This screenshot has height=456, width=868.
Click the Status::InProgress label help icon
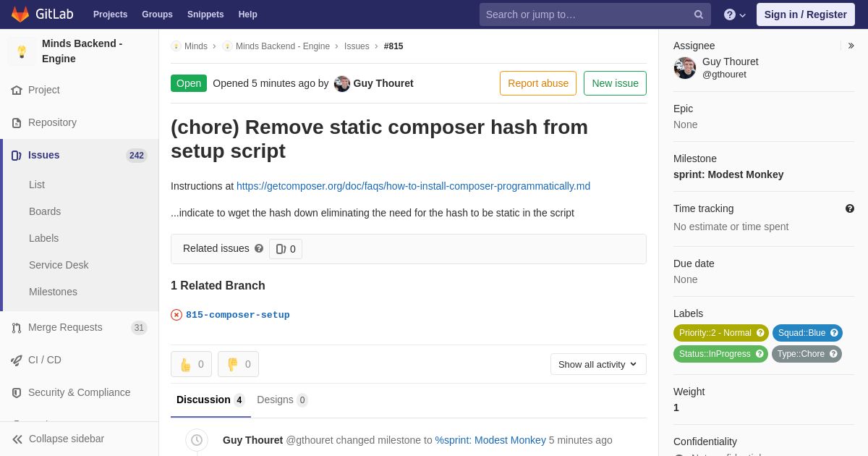759,354
